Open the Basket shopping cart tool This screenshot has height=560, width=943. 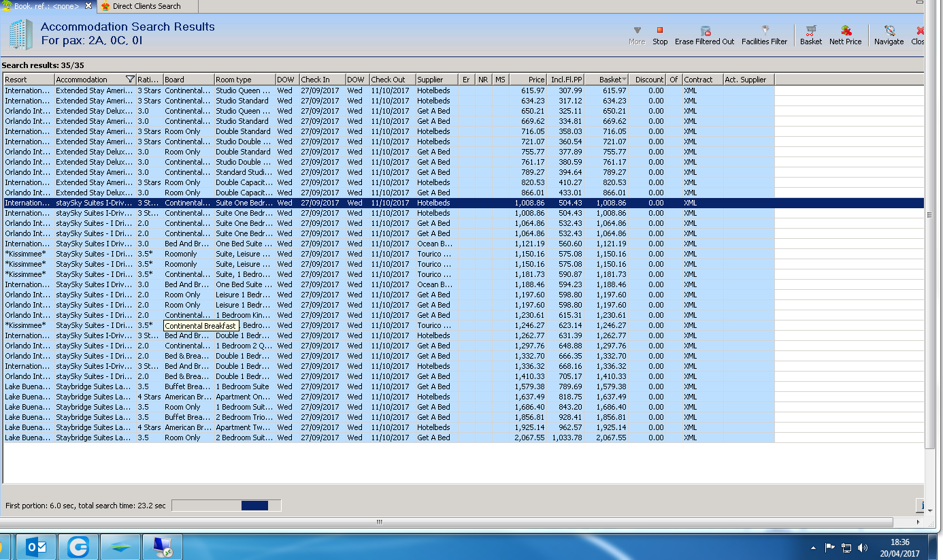810,35
